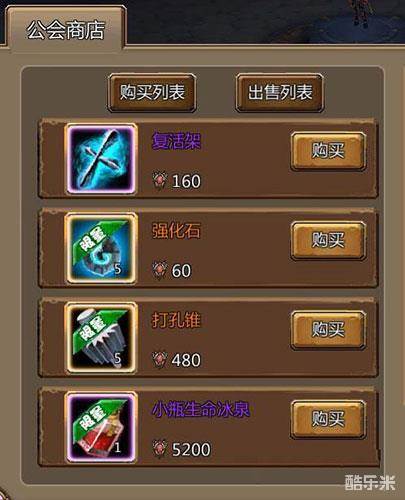Screen dimensions: 405x500
Task: Select the 复活架 item name text
Action: click(177, 141)
